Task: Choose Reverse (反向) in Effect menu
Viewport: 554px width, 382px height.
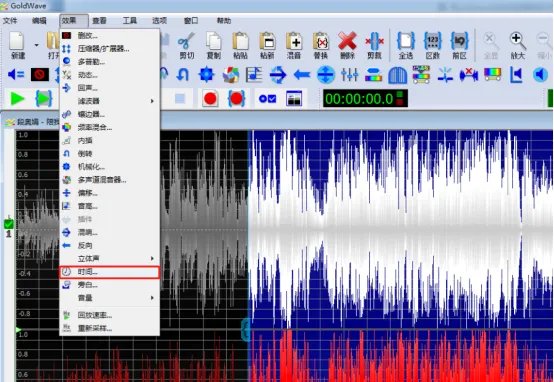Action: pyautogui.click(x=110, y=245)
